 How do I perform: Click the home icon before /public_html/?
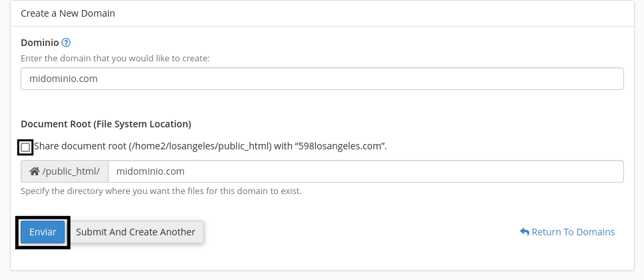pos(35,171)
